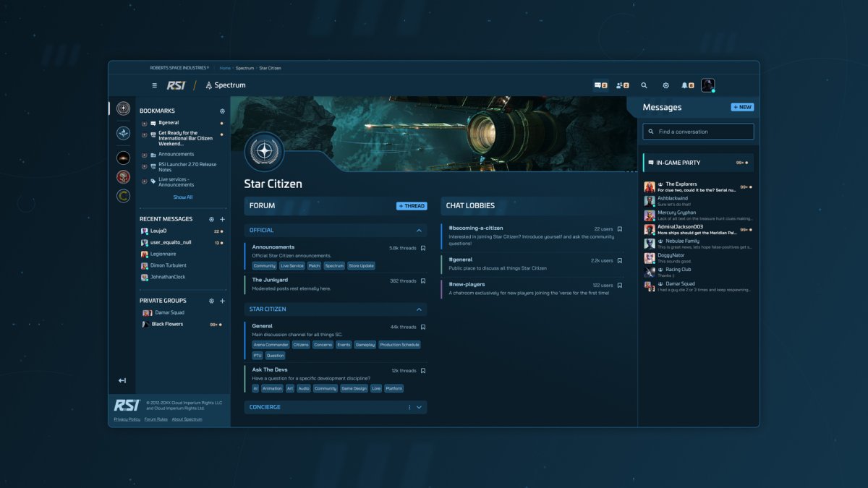Open the AdmiralJackson003 conversation
The height and width of the screenshot is (488, 868).
(698, 230)
